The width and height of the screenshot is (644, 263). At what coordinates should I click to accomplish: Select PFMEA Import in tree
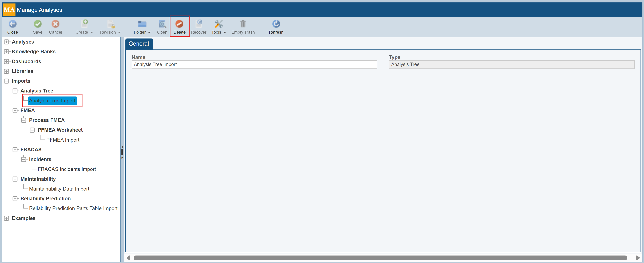point(63,140)
